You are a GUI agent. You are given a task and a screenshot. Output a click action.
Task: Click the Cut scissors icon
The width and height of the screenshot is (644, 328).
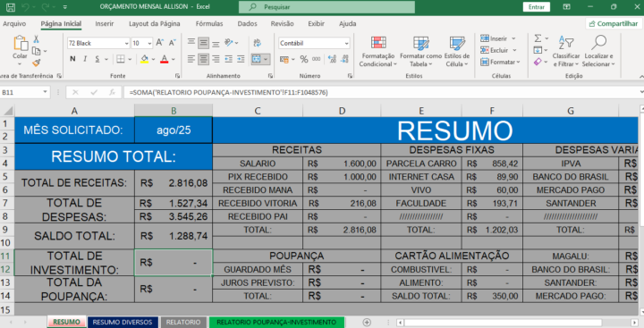(36, 39)
